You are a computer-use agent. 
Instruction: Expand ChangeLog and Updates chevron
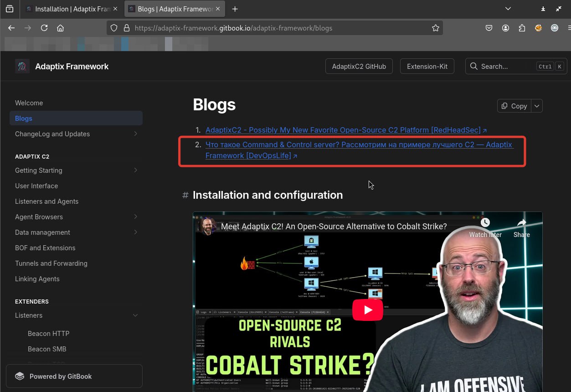pos(136,134)
